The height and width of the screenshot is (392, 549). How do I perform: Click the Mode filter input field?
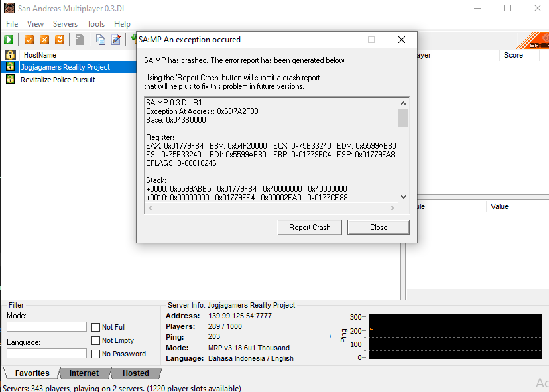[x=46, y=327]
